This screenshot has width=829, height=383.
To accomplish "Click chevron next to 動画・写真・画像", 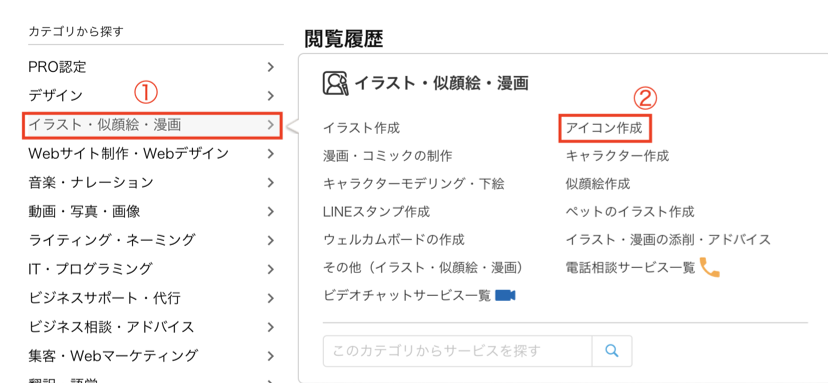I will (x=271, y=212).
